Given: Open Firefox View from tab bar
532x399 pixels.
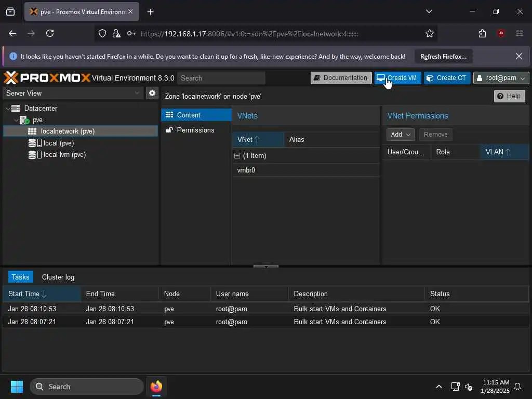Looking at the screenshot, I should [x=10, y=11].
